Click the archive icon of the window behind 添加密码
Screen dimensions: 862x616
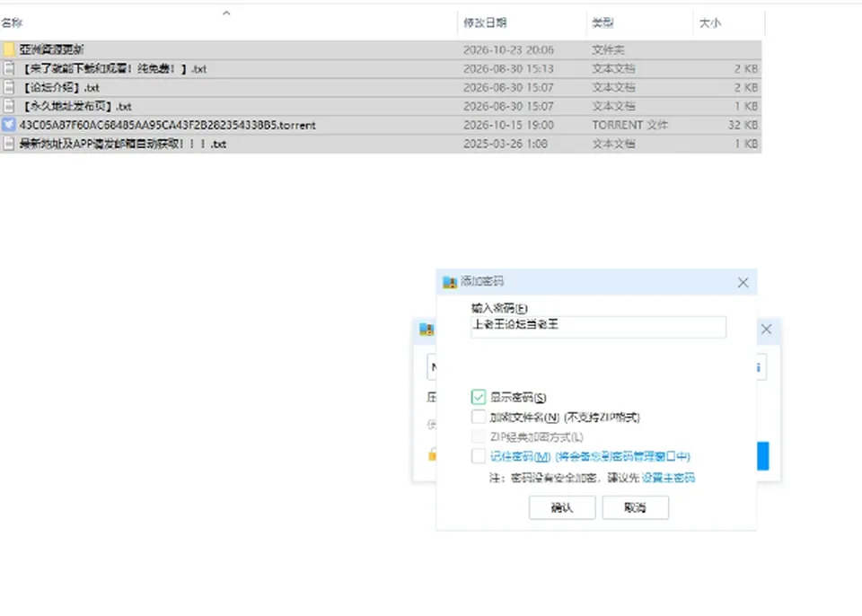[427, 330]
